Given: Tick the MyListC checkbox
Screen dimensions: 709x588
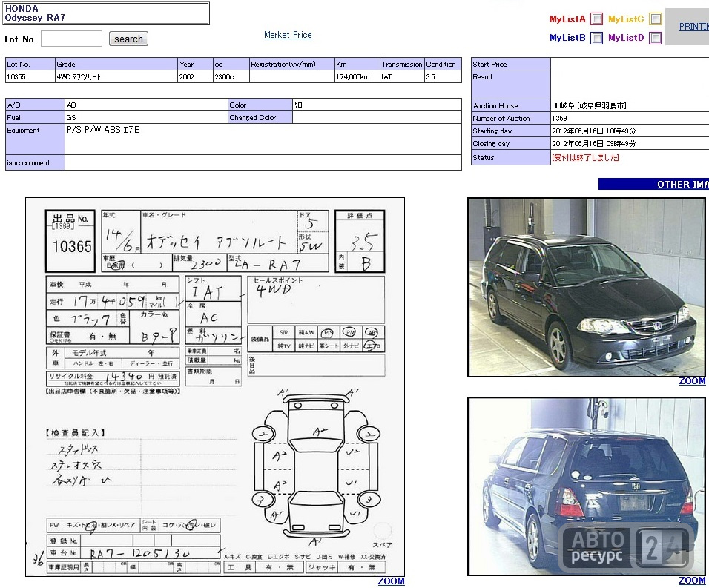Looking at the screenshot, I should [x=655, y=19].
